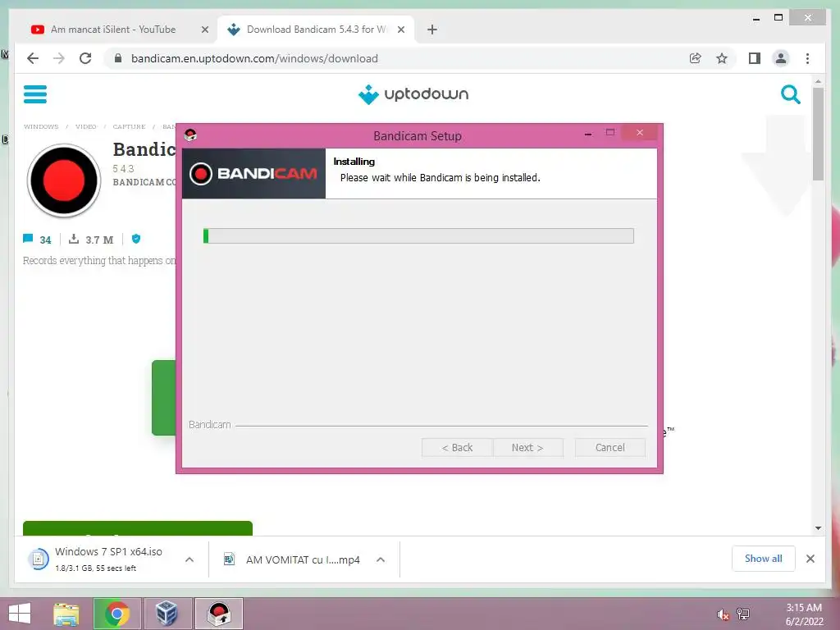Click the Back button in Bandicam Setup
Image resolution: width=840 pixels, height=630 pixels.
(457, 447)
